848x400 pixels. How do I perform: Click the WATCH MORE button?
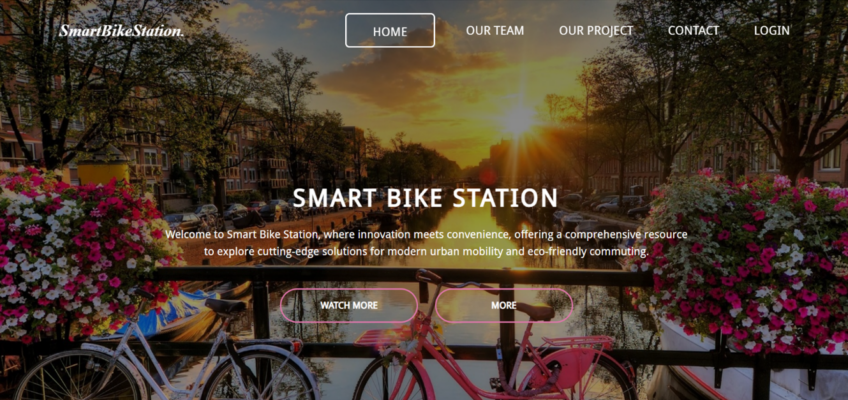coord(349,305)
